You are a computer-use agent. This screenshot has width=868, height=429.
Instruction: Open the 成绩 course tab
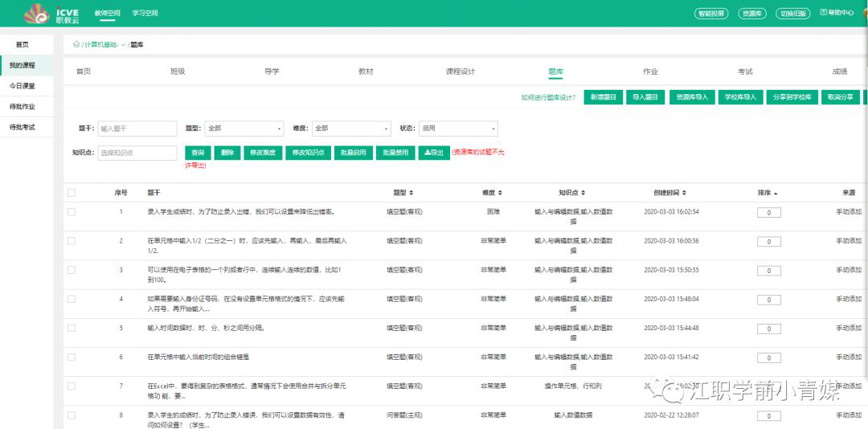tap(840, 71)
